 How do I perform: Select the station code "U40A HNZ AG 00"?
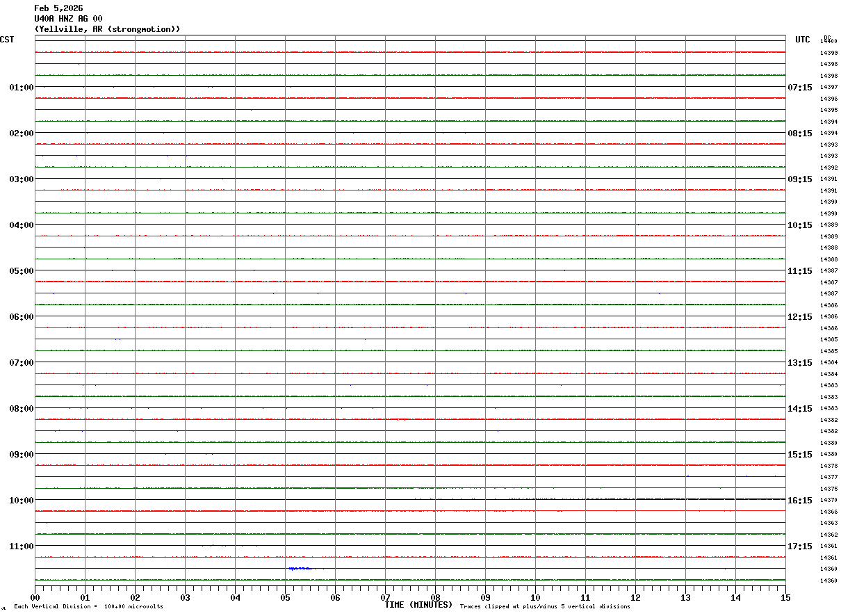68,19
